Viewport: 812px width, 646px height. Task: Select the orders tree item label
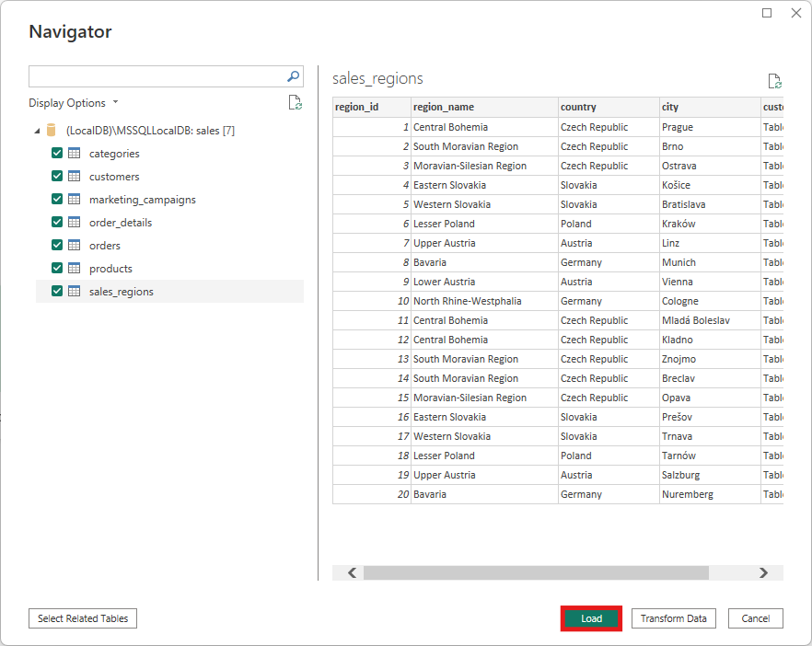(x=105, y=246)
